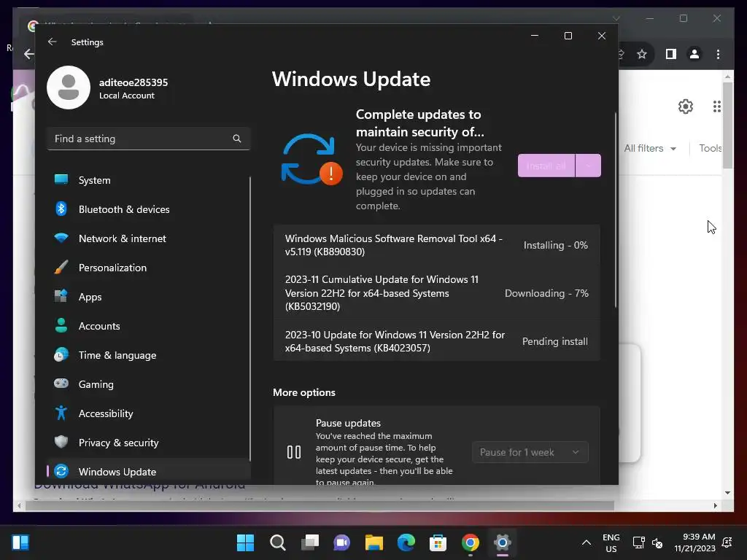The width and height of the screenshot is (747, 560).
Task: Open Task View on the taskbar
Action: tap(310, 542)
